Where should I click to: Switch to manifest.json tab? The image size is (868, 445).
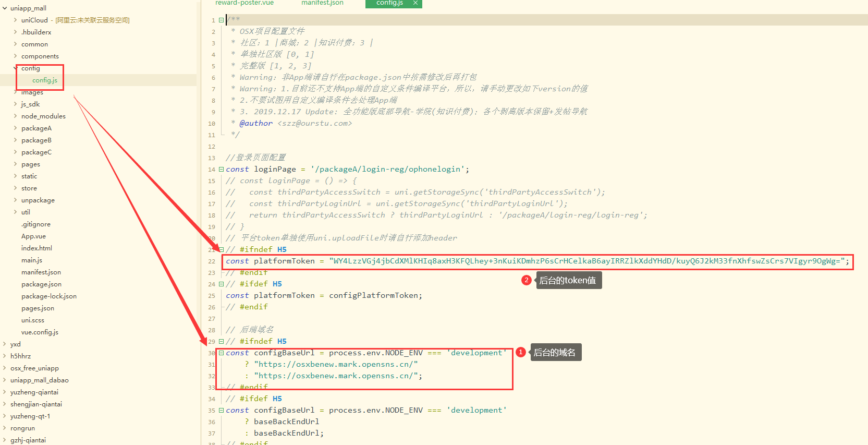pyautogui.click(x=322, y=3)
